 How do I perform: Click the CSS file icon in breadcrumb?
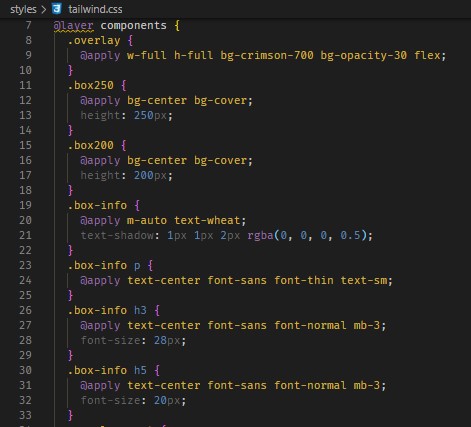coord(57,9)
